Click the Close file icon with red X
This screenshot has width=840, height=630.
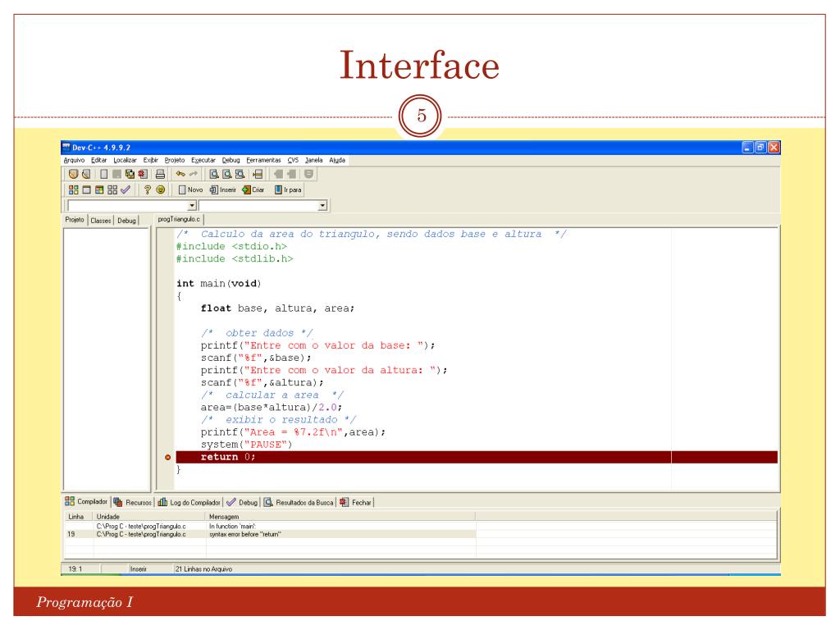143,174
